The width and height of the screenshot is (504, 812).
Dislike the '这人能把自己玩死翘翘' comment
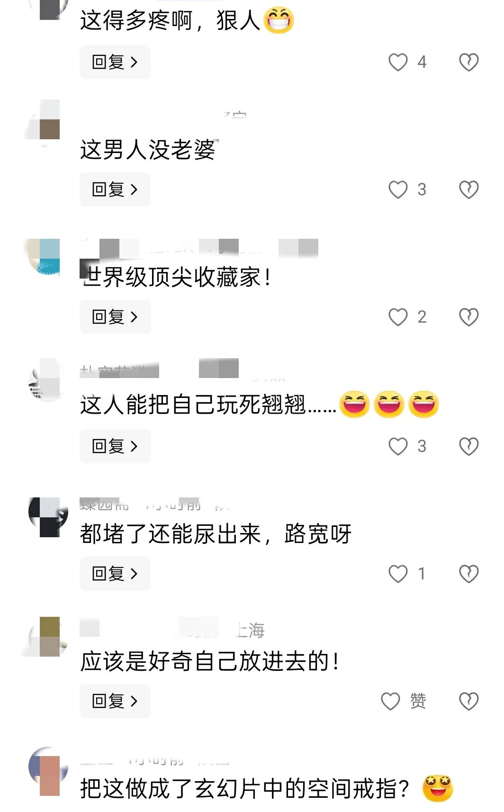pyautogui.click(x=469, y=446)
